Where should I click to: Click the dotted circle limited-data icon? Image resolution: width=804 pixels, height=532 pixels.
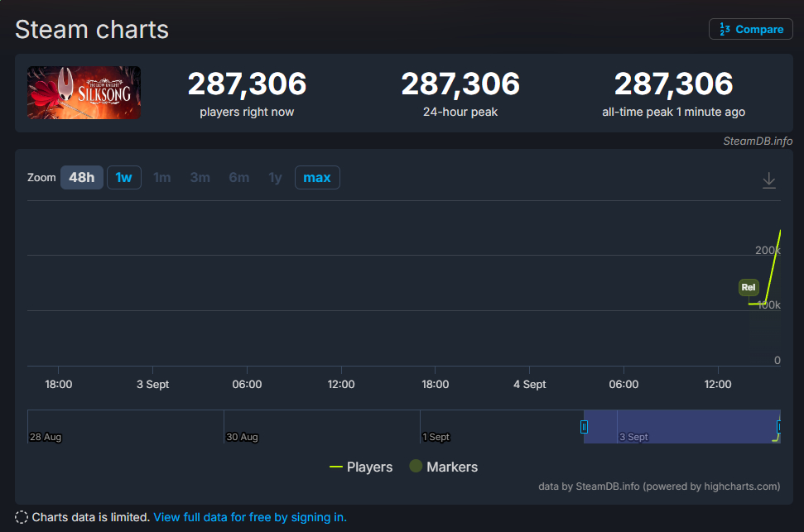(22, 517)
